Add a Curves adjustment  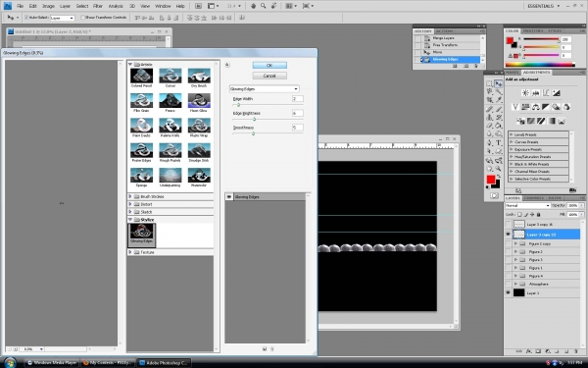click(x=546, y=93)
